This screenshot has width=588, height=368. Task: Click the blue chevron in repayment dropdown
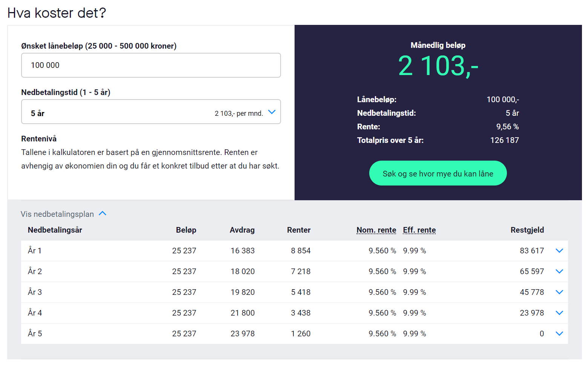click(272, 112)
